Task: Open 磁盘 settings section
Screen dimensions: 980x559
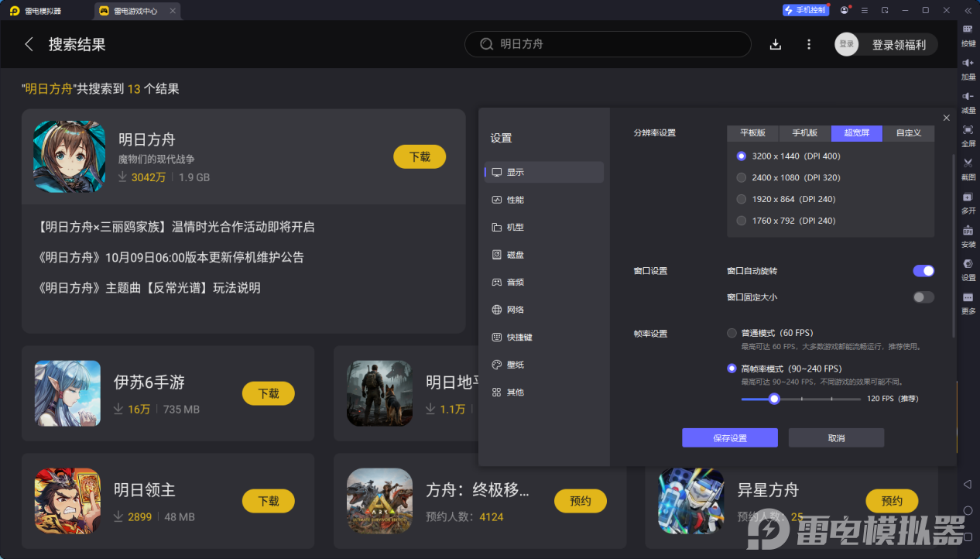Action: (x=544, y=255)
